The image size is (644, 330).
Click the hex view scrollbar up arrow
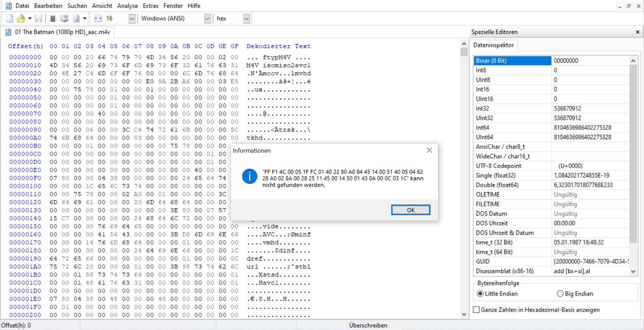click(x=464, y=44)
